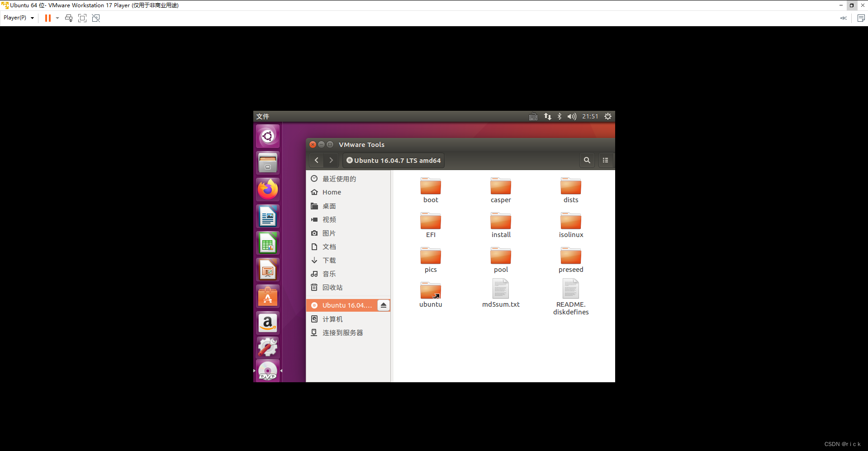Open the sound indicator in the top panel
The image size is (868, 451).
571,116
